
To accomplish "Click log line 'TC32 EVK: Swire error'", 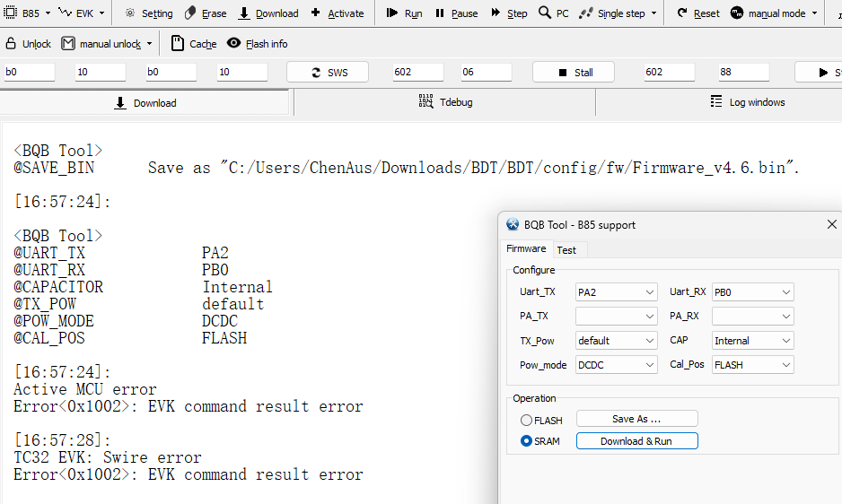I will 108,457.
